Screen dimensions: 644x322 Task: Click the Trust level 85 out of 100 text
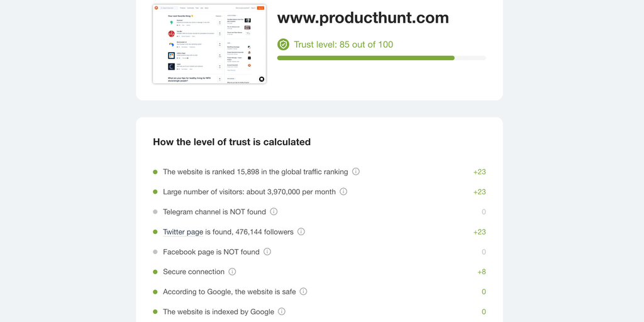click(x=343, y=45)
